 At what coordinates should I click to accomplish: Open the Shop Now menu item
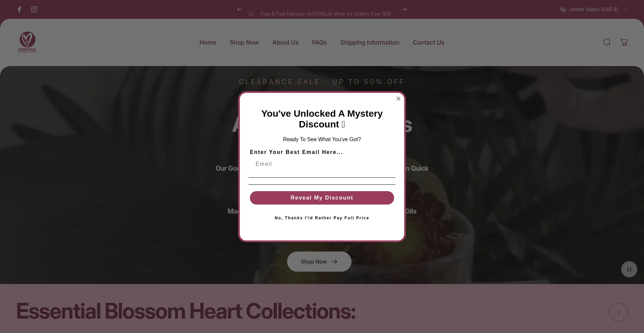click(244, 43)
